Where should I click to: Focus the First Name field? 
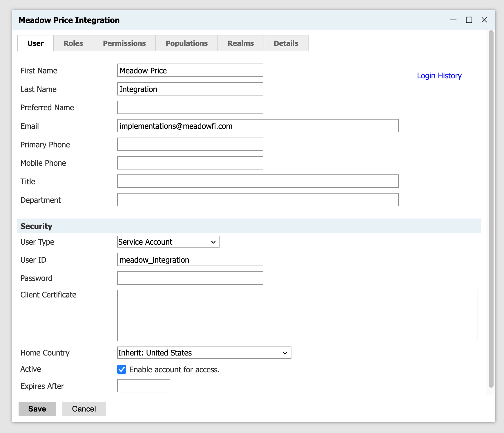[190, 71]
